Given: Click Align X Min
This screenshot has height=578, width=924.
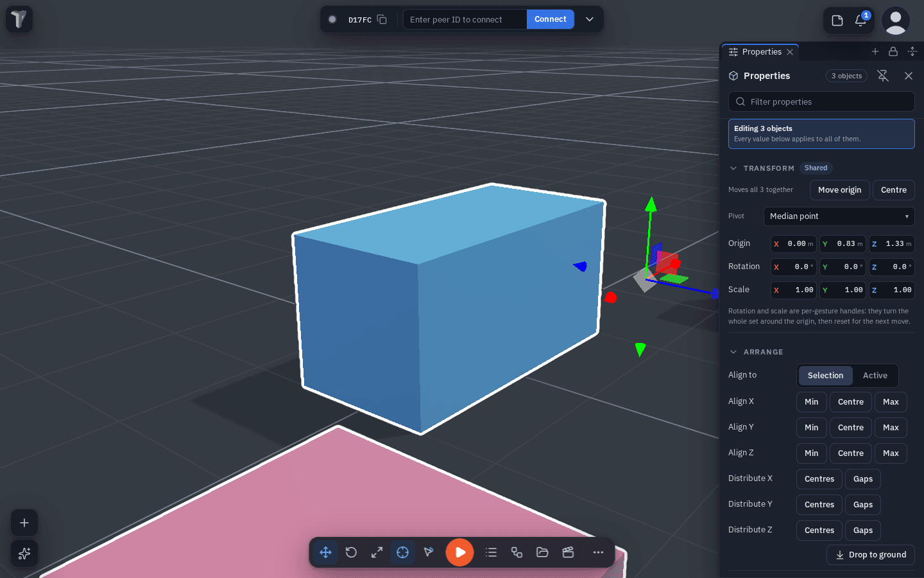Looking at the screenshot, I should 811,402.
